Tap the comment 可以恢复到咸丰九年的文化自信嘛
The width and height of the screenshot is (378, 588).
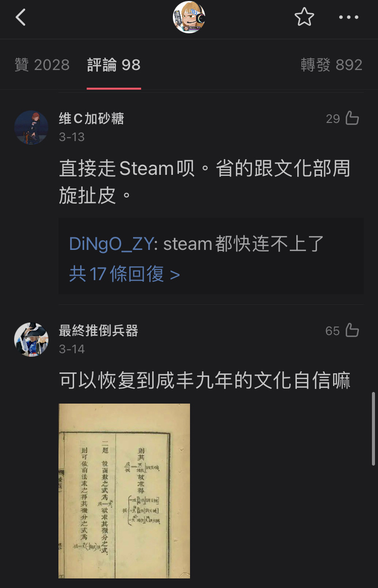(205, 381)
